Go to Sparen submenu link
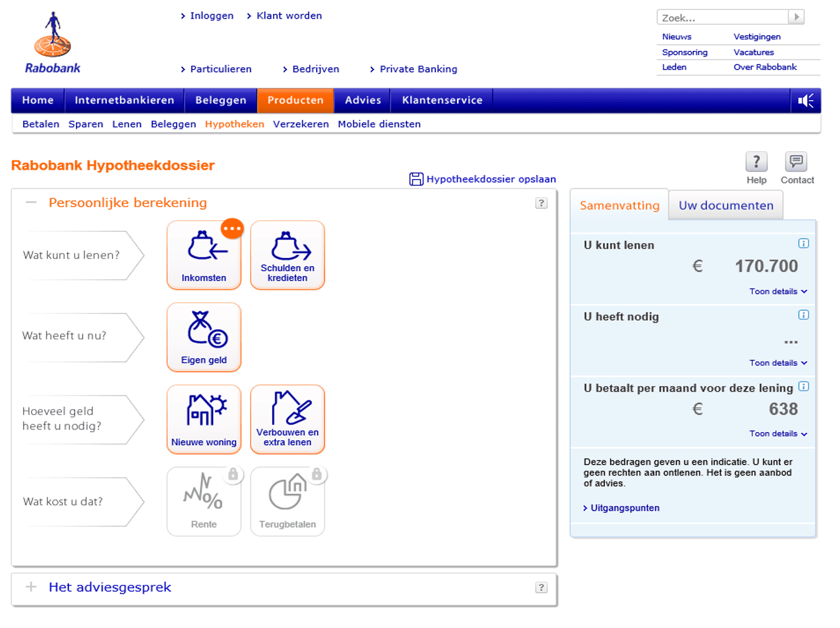Screen dimensions: 840x628 click(86, 124)
